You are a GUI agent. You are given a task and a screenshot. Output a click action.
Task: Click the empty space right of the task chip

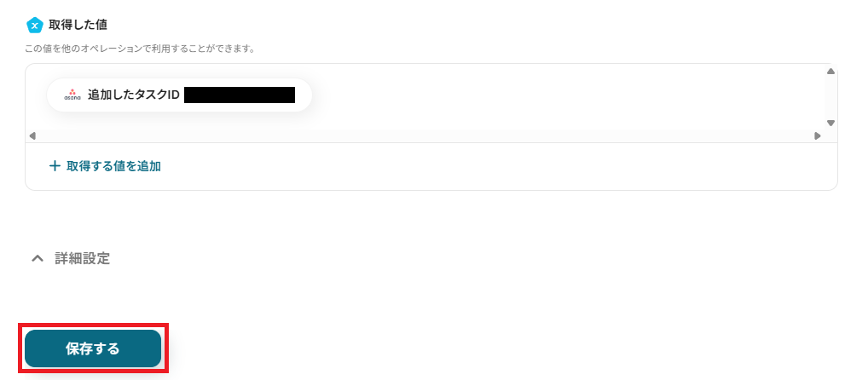[554, 95]
